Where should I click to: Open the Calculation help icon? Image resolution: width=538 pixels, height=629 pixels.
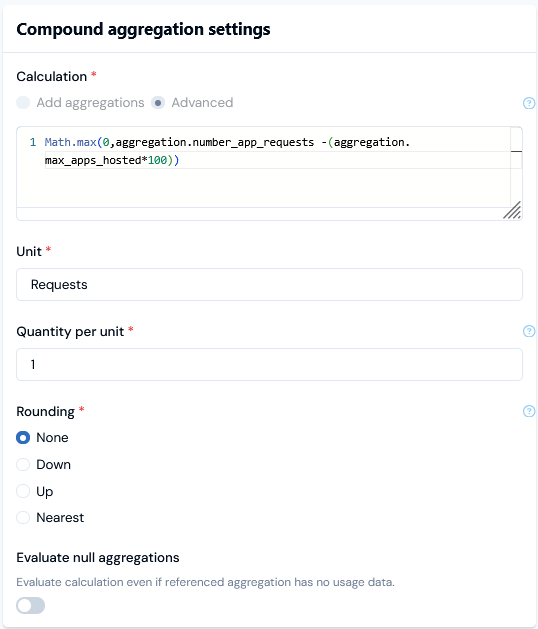point(529,103)
